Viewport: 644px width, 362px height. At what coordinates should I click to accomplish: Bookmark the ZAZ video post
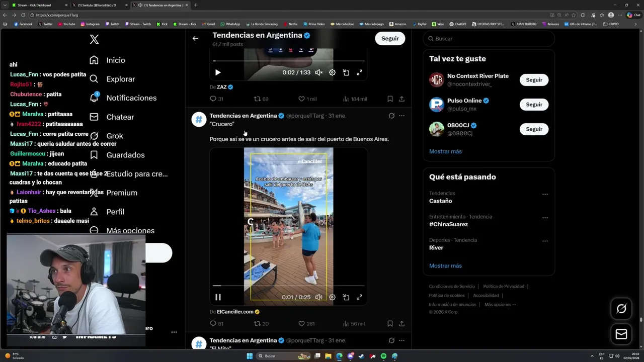390,99
